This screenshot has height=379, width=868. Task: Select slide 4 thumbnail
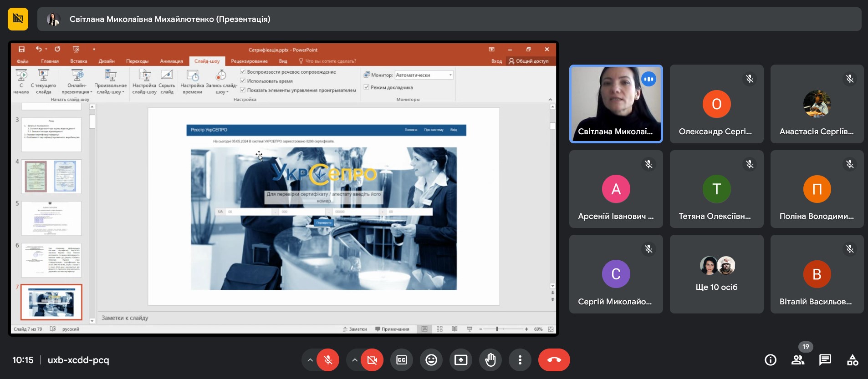[x=51, y=177]
